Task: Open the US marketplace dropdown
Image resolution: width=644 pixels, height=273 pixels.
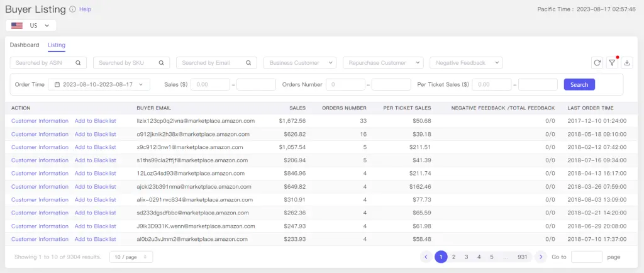Action: [31, 25]
